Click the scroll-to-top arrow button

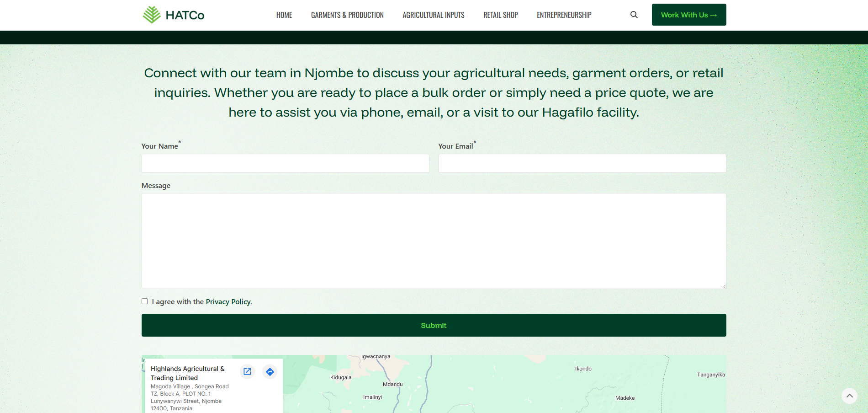tap(849, 396)
